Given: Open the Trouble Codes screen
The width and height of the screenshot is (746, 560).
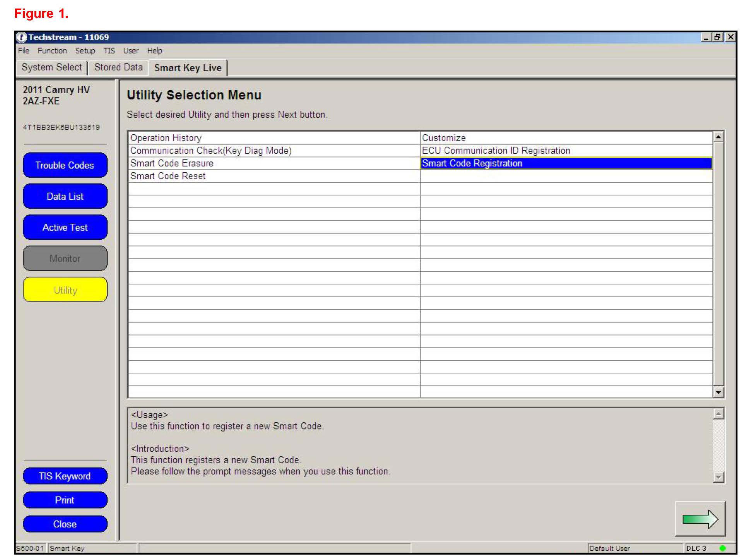Looking at the screenshot, I should (65, 165).
